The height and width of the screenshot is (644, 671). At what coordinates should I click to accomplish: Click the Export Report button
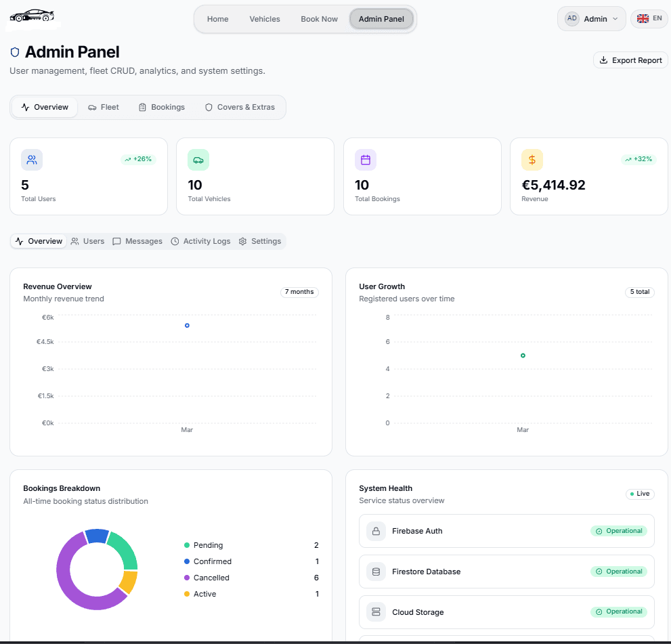click(x=630, y=60)
